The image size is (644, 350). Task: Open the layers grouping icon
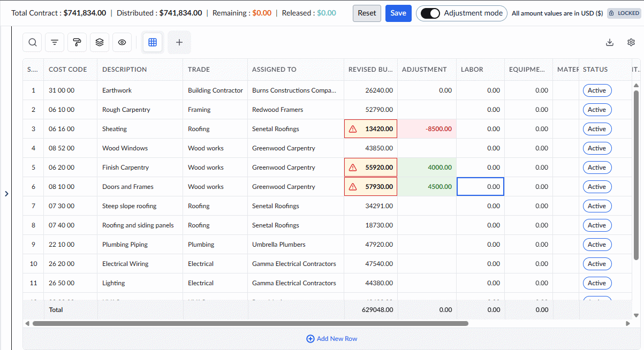coord(100,42)
